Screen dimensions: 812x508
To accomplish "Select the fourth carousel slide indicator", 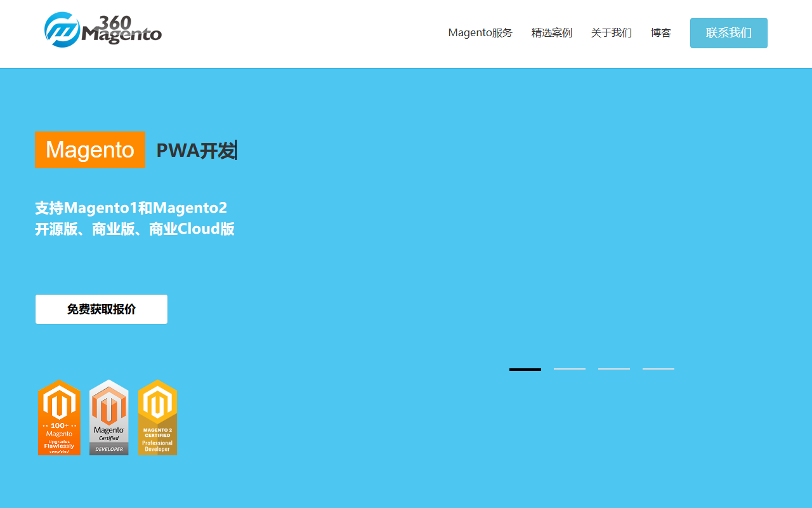I will point(658,369).
